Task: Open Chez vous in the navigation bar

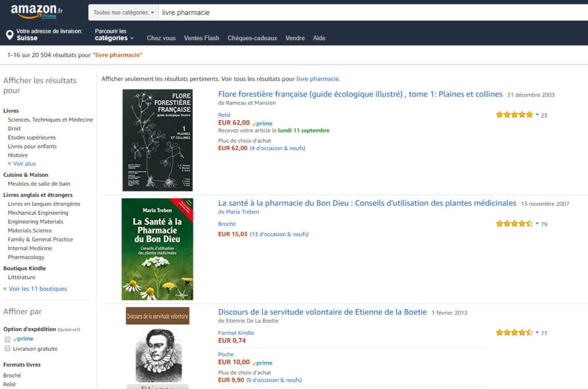Action: pos(161,38)
